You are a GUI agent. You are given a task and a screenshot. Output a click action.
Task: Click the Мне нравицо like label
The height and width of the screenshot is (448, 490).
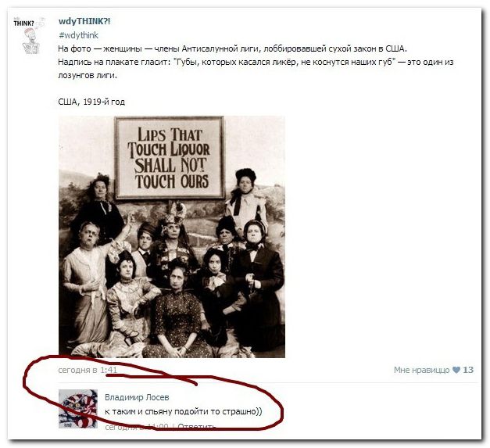coord(421,370)
